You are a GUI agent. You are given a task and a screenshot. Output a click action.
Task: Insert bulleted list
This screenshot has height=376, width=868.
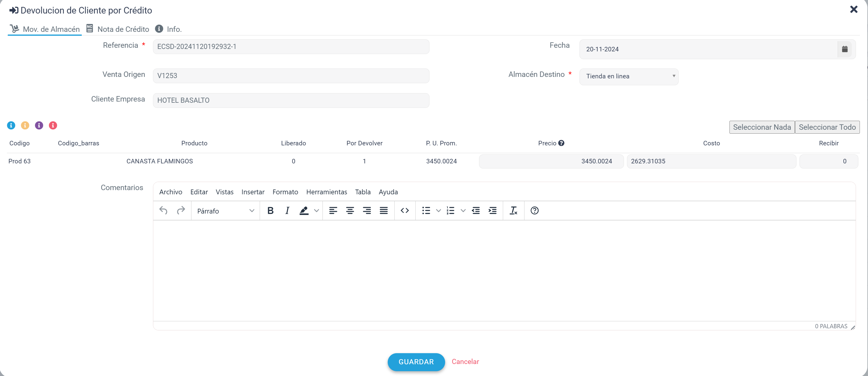(x=426, y=211)
